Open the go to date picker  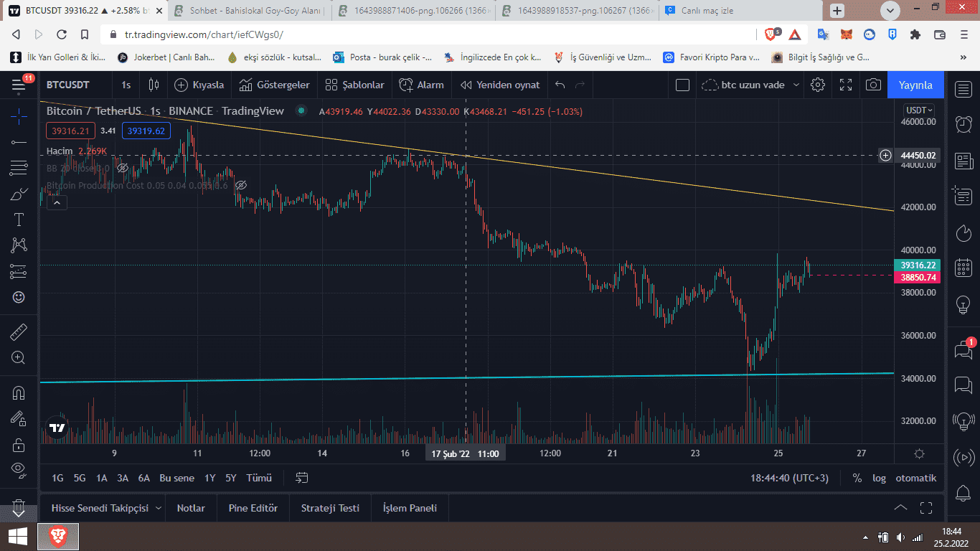pyautogui.click(x=301, y=478)
